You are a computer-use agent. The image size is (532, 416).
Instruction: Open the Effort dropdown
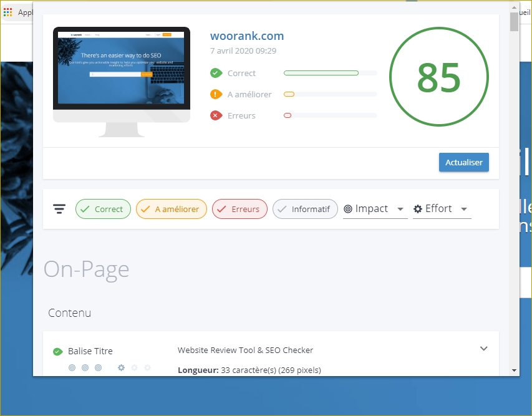[463, 209]
